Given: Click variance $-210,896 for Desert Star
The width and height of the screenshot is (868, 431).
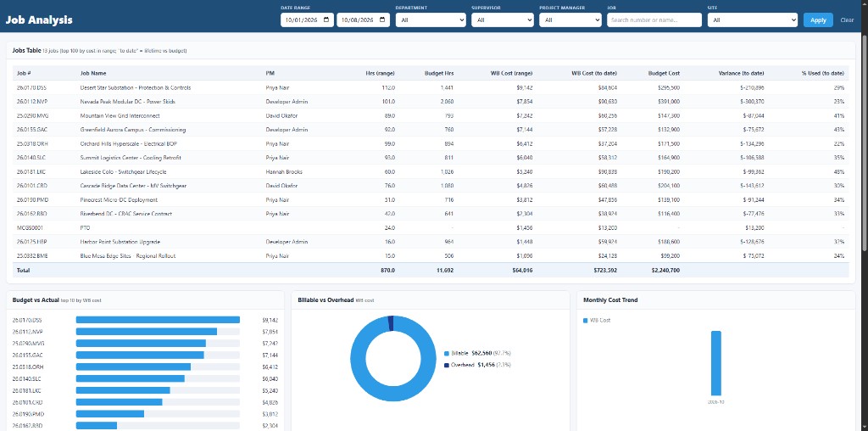Looking at the screenshot, I should coord(751,87).
